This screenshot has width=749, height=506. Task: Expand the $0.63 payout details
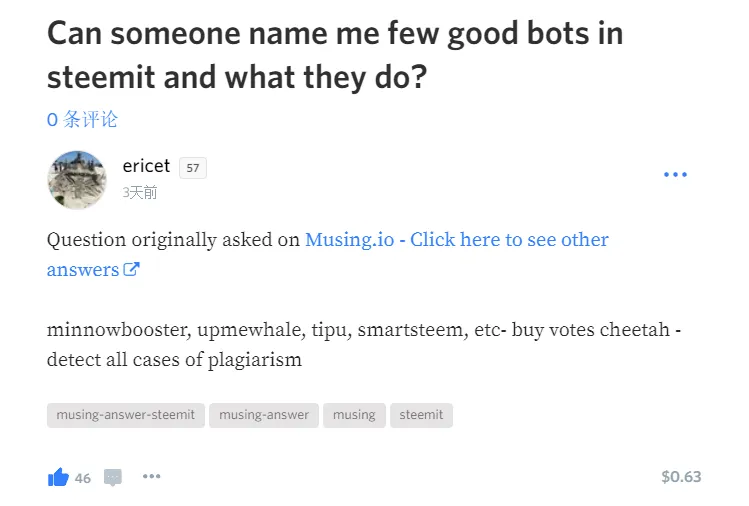pyautogui.click(x=681, y=476)
